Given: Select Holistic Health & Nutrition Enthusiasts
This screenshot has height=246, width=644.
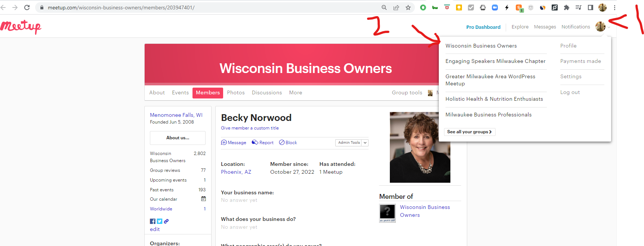Looking at the screenshot, I should coord(494,99).
